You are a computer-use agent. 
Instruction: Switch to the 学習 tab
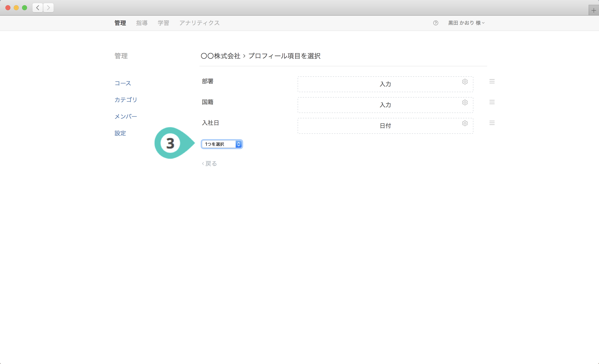click(163, 23)
